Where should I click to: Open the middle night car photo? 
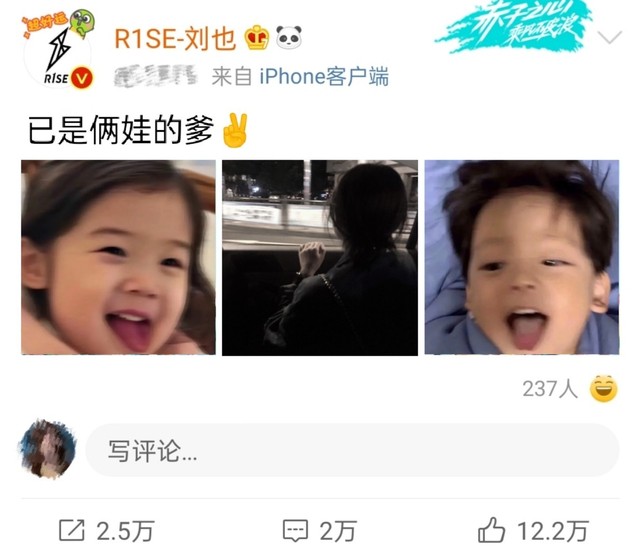(320, 258)
